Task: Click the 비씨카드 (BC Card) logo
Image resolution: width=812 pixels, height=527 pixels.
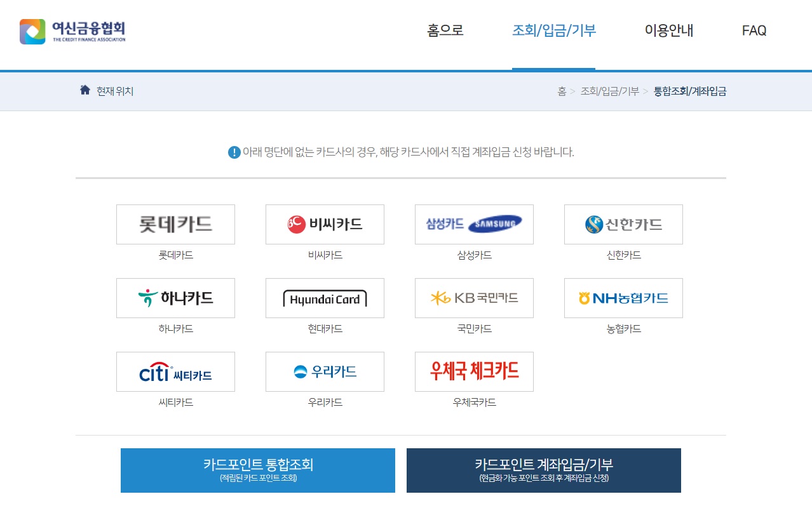Action: point(325,224)
